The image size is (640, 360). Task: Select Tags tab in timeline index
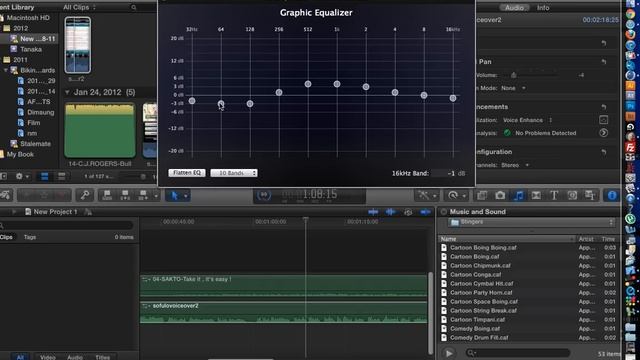point(30,237)
